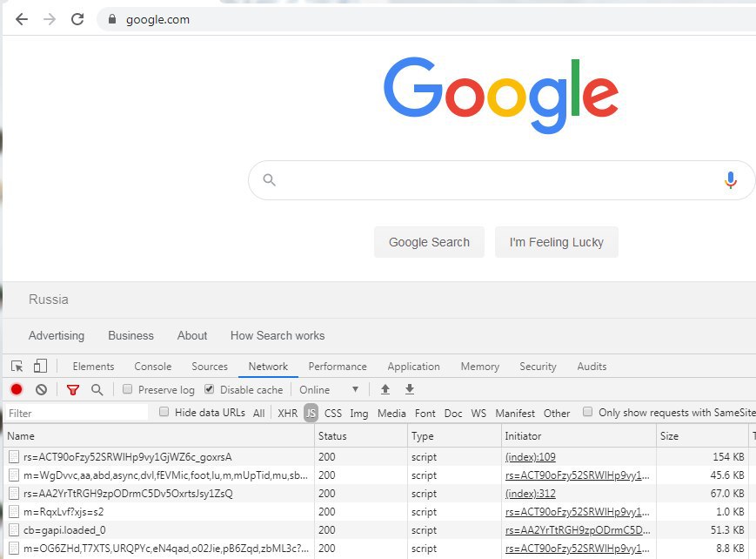
Task: Open the Console tab
Action: click(153, 367)
